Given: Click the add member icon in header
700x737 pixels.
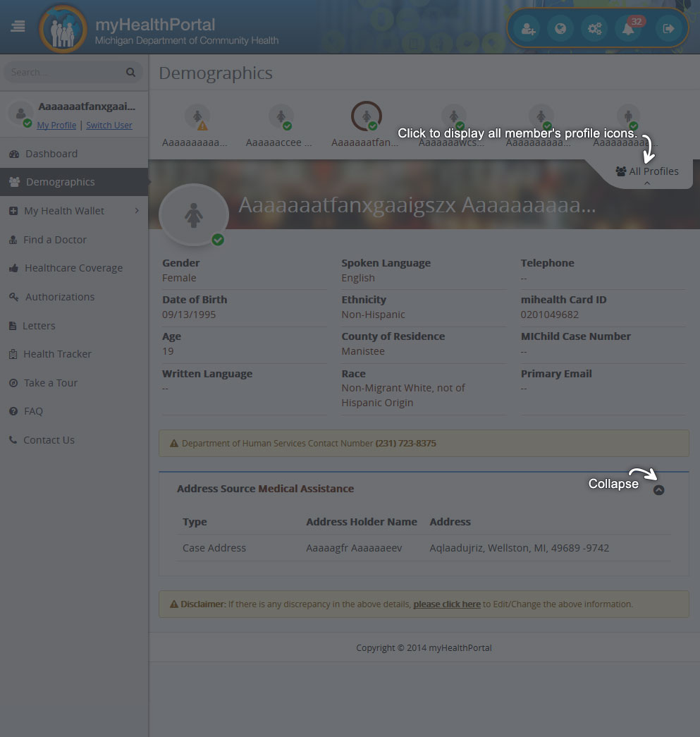Looking at the screenshot, I should (528, 29).
